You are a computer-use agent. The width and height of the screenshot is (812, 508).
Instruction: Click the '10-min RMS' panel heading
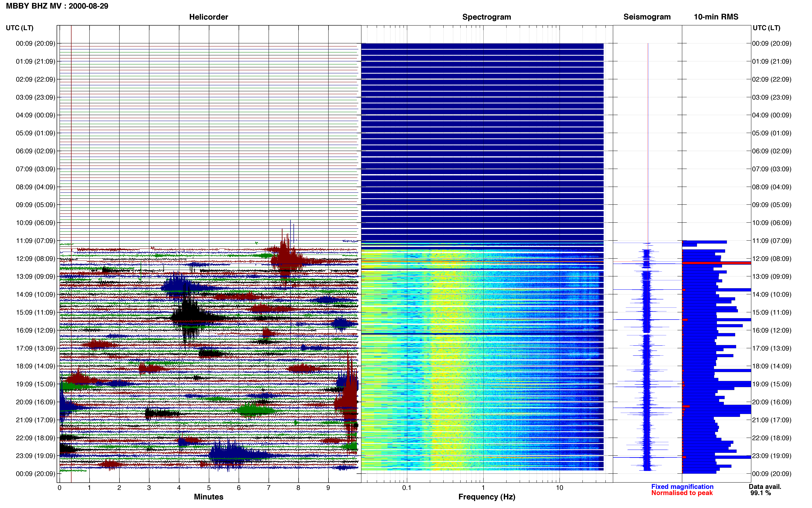click(716, 17)
